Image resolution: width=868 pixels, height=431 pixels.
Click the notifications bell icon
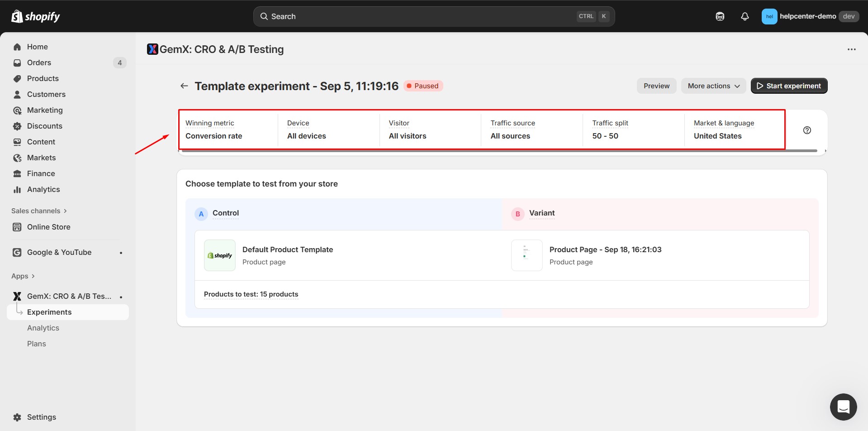[x=745, y=16]
